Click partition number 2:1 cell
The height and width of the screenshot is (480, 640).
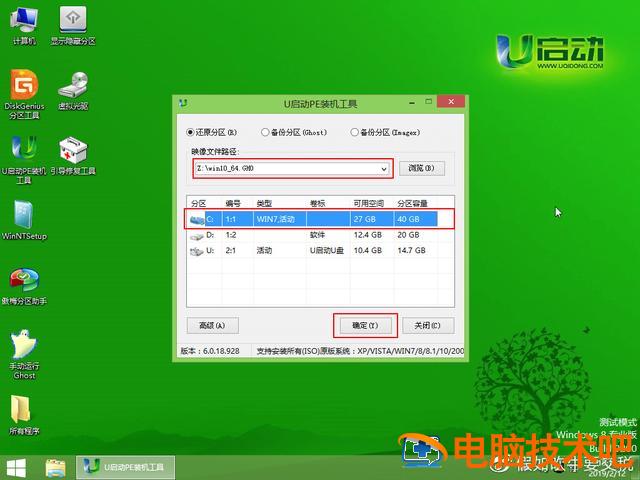pos(231,251)
